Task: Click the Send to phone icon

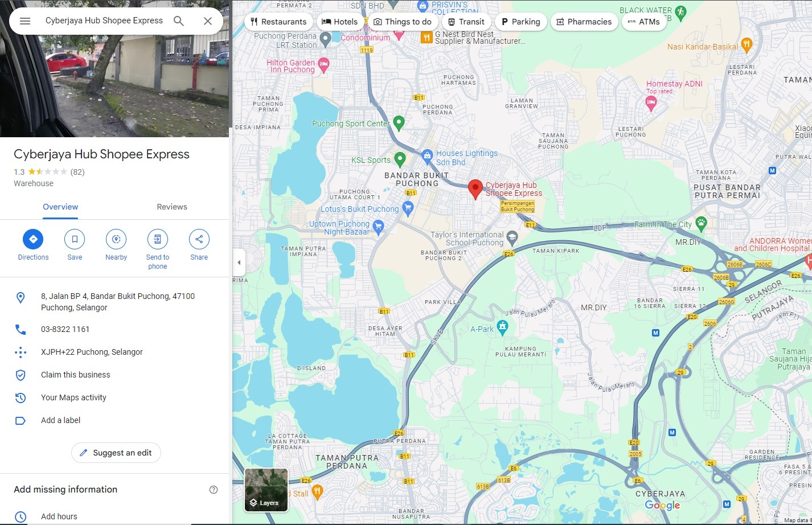Action: [158, 239]
